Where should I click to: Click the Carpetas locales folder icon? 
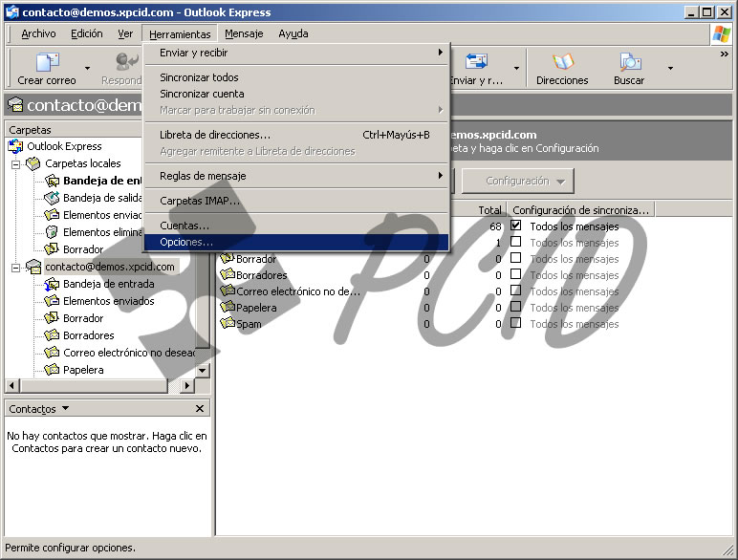[x=33, y=163]
